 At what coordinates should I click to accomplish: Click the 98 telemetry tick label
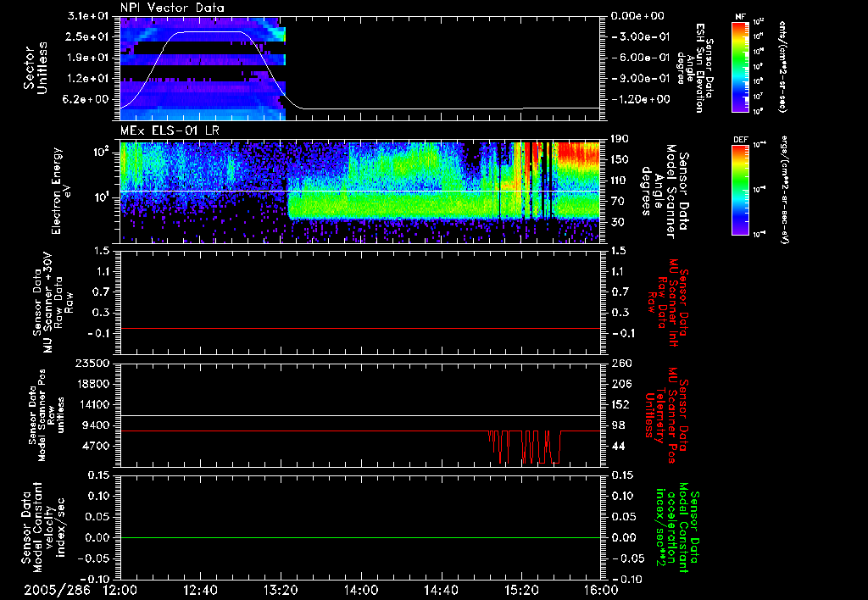pos(617,425)
